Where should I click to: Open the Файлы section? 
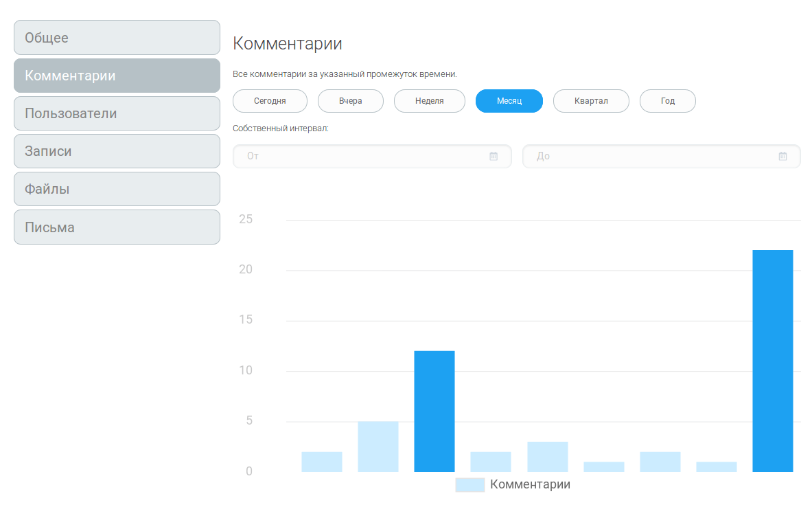(117, 188)
